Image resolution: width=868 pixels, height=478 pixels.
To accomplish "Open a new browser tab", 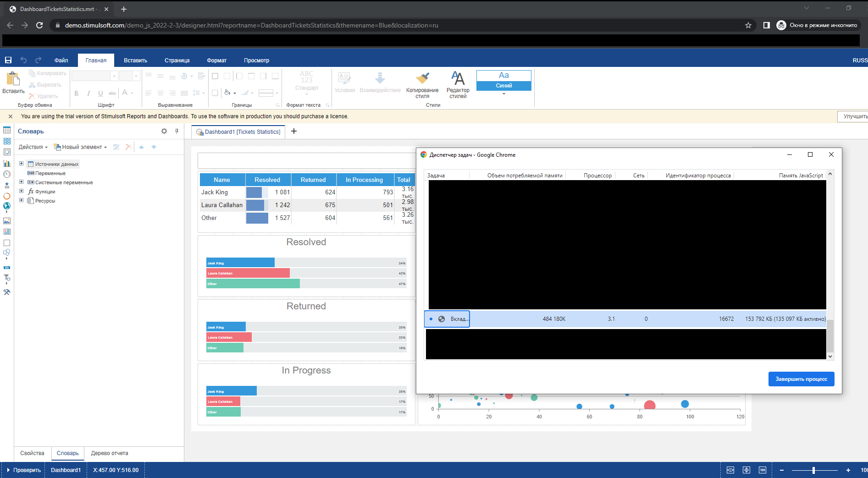I will point(124,9).
